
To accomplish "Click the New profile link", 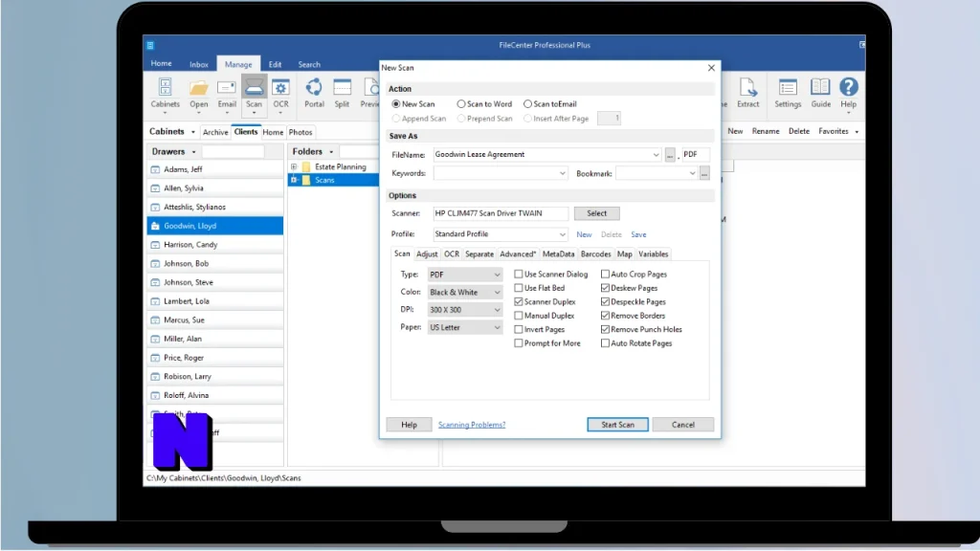I will coord(584,235).
